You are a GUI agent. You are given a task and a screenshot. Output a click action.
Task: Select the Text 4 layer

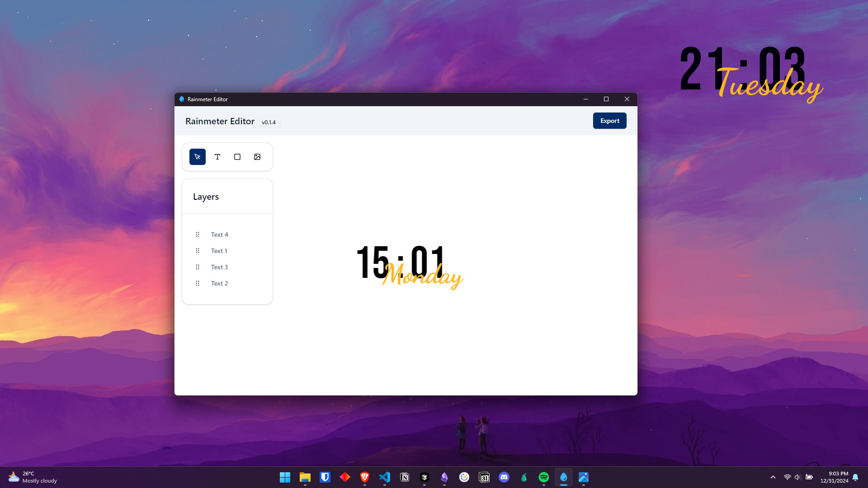tap(219, 235)
